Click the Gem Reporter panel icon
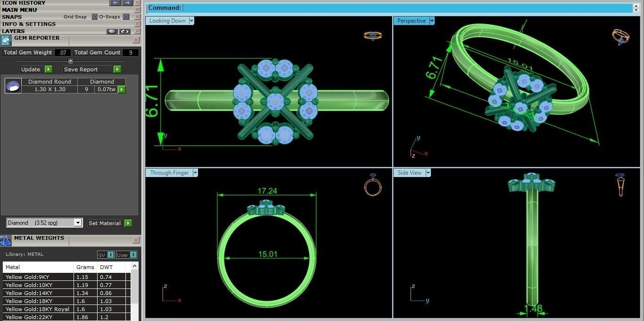The image size is (644, 321). click(6, 41)
